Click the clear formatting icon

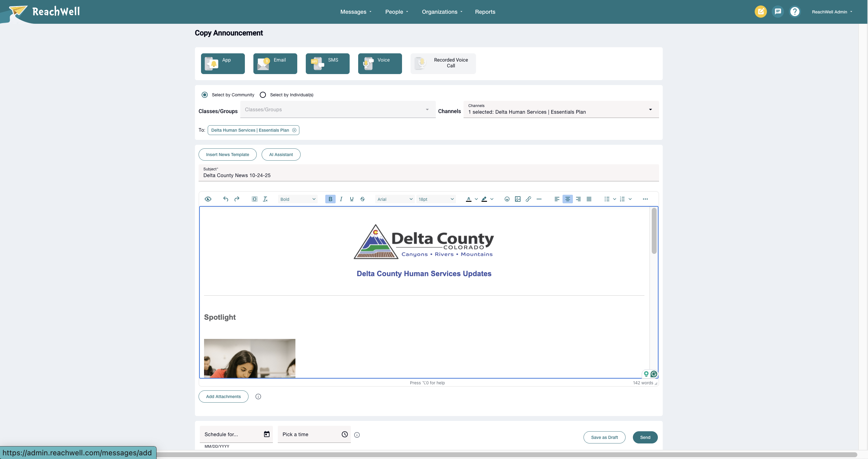click(x=265, y=199)
